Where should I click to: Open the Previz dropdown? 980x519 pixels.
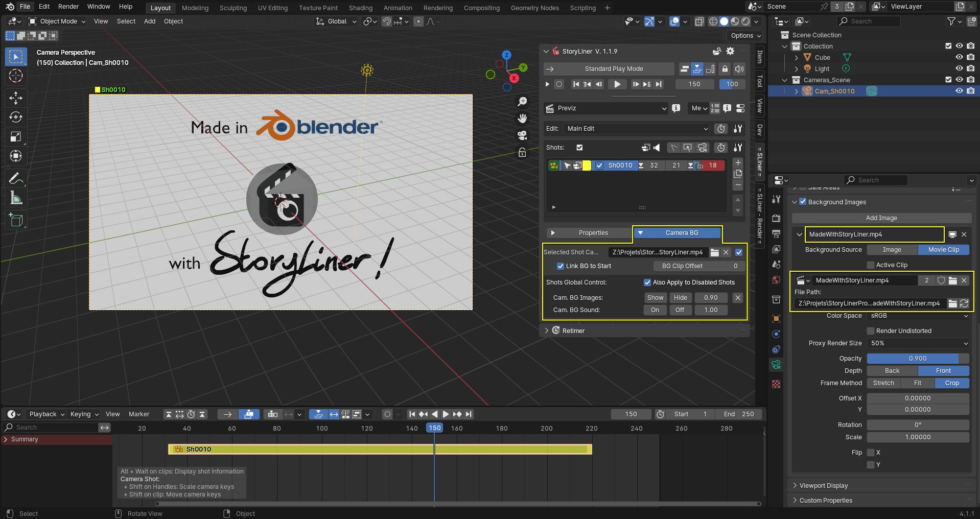(606, 108)
